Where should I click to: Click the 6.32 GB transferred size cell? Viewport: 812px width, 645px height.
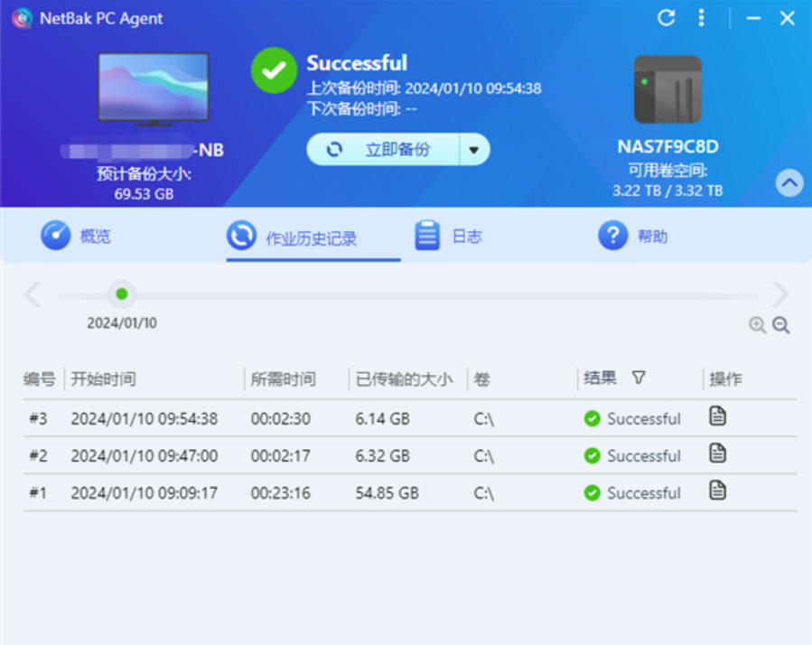[x=383, y=455]
